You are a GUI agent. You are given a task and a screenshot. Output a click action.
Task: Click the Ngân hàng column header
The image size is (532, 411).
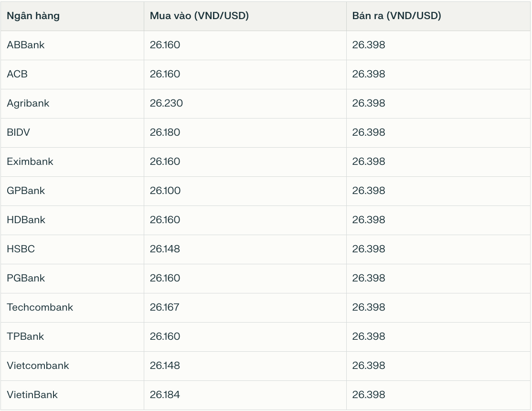click(x=33, y=16)
